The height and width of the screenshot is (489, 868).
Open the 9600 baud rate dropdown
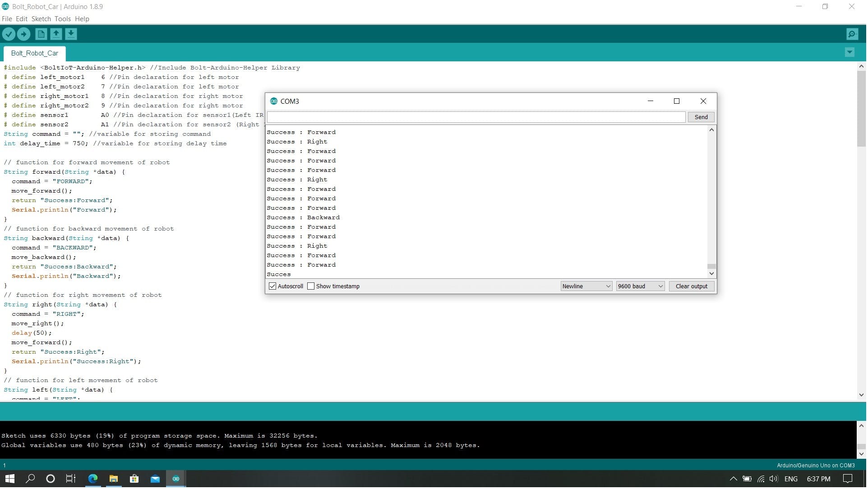[641, 286]
